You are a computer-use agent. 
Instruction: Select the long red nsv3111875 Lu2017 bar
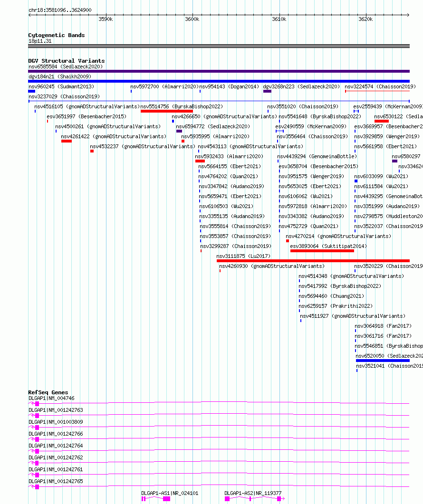click(x=313, y=261)
